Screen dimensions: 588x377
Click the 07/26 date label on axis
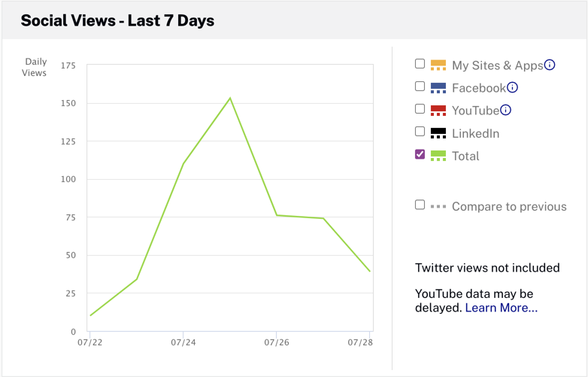[x=276, y=342]
